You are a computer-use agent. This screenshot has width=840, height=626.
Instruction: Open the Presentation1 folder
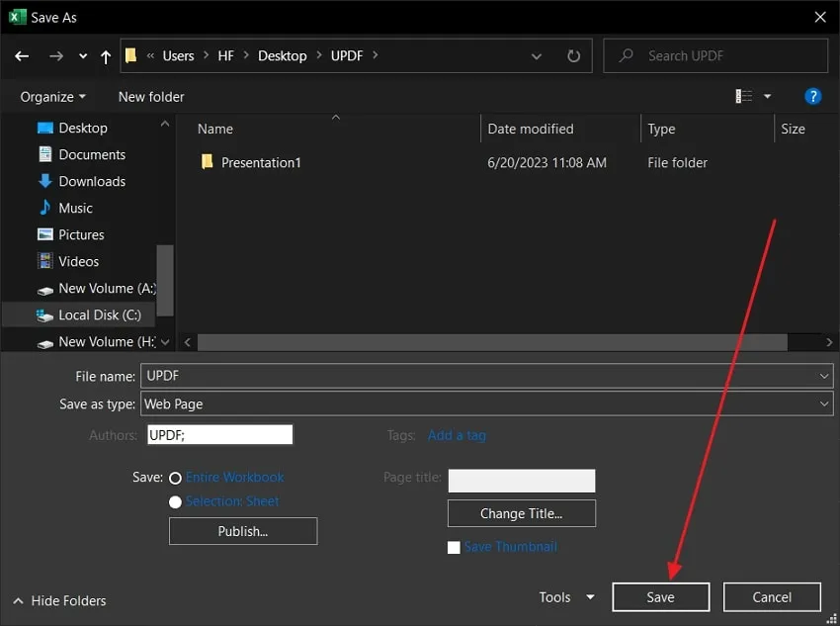pyautogui.click(x=261, y=162)
